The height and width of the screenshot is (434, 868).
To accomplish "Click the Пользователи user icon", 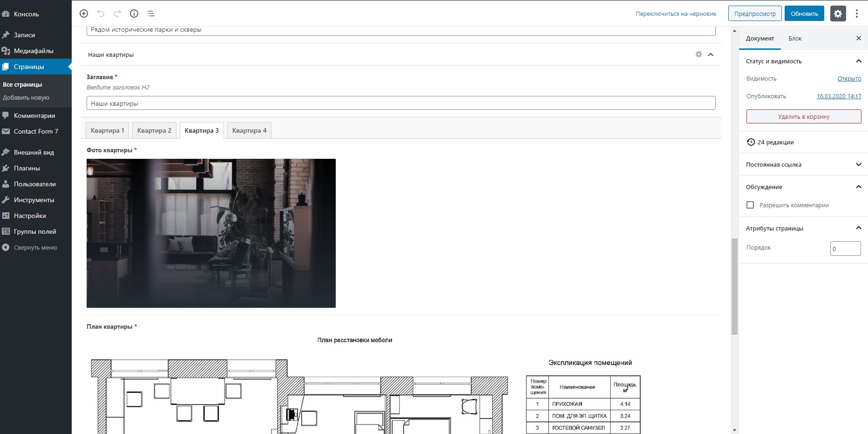I will tap(6, 184).
